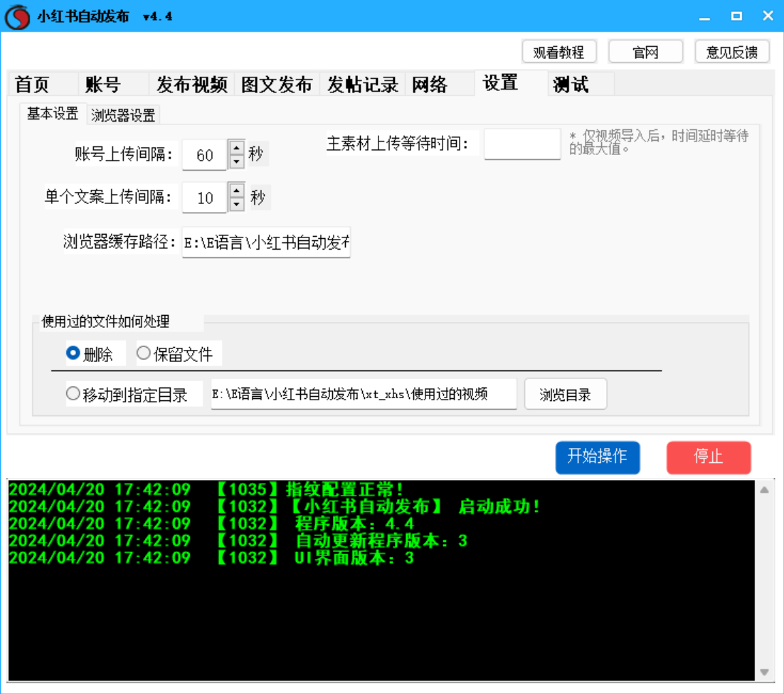784x694 pixels.
Task: Maximize the 小红书自动发布 window
Action: [736, 16]
